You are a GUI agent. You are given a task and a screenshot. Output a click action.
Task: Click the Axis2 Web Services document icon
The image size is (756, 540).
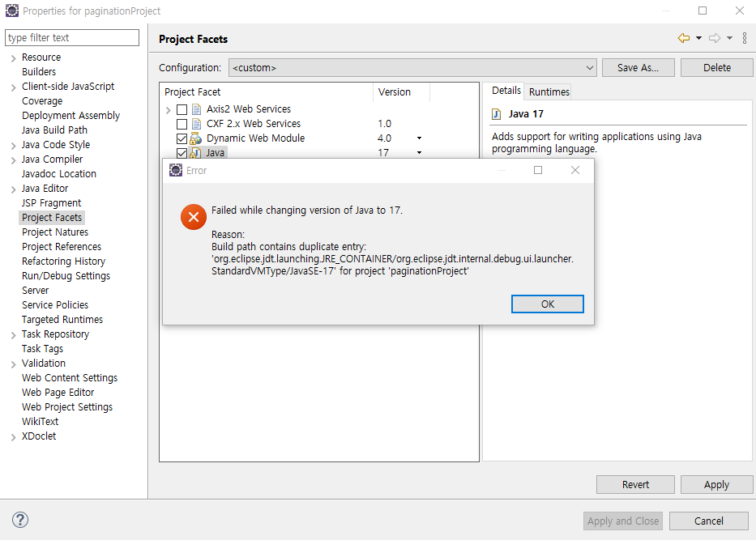tap(196, 109)
